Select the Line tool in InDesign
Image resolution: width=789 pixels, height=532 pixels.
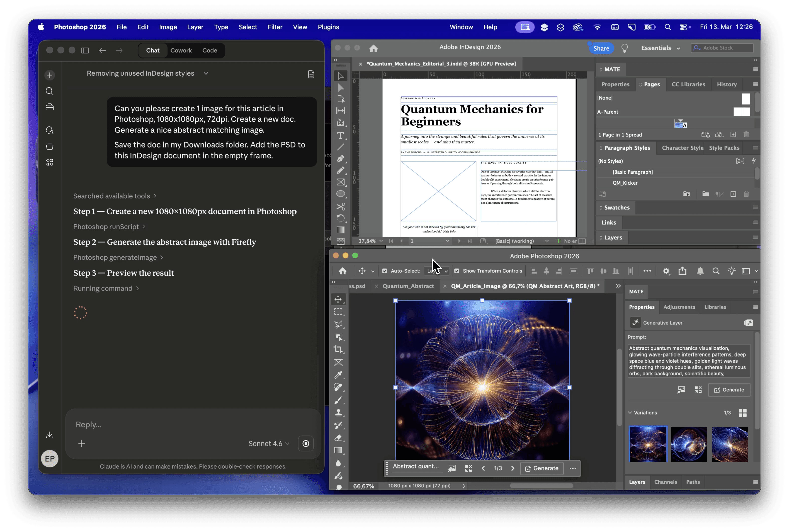coord(341,147)
